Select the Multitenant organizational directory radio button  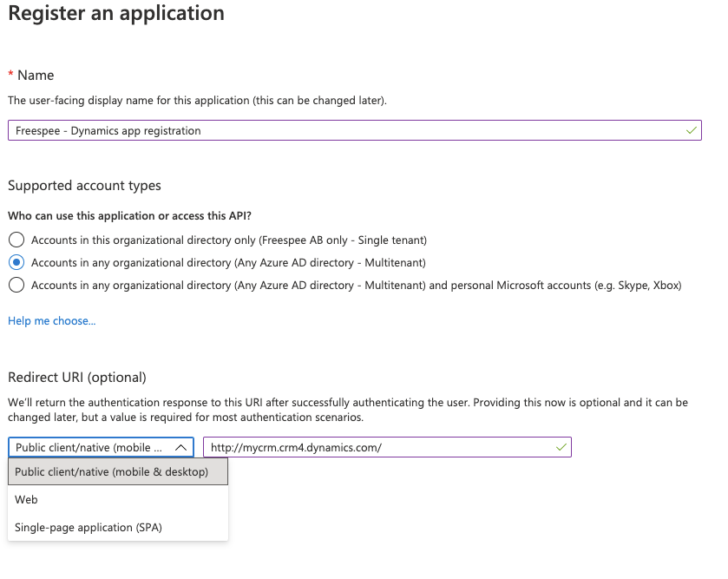click(x=16, y=262)
